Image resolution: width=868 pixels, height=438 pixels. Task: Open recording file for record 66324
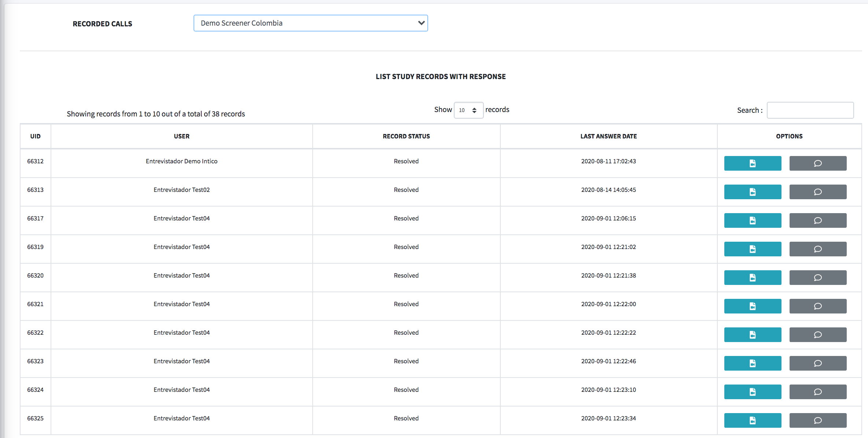click(753, 392)
